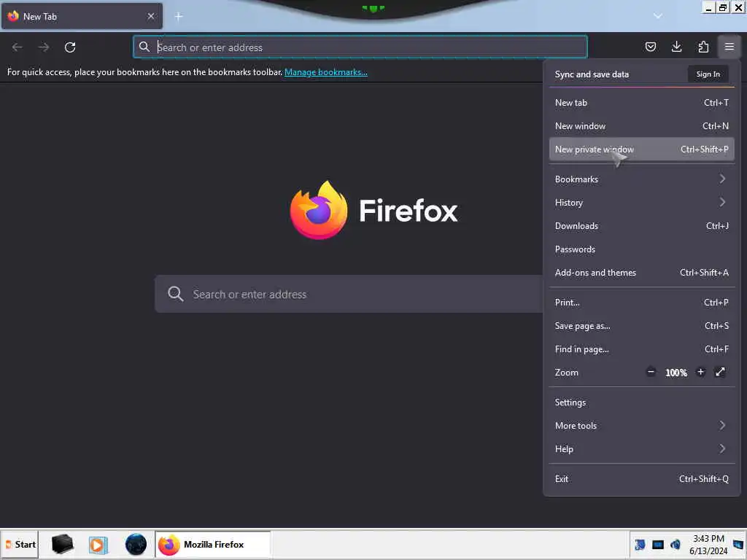The width and height of the screenshot is (747, 560).
Task: Open the black folder taskbar icon
Action: tap(62, 544)
